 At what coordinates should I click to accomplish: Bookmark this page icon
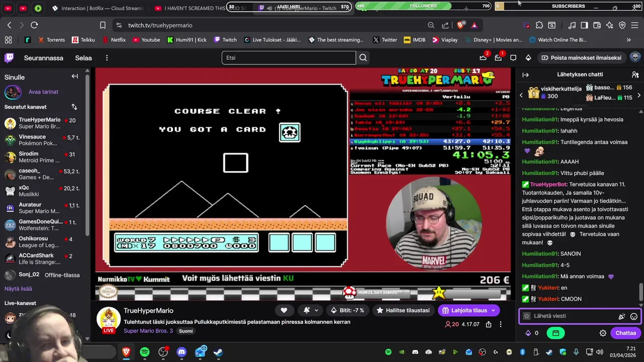coord(103,25)
